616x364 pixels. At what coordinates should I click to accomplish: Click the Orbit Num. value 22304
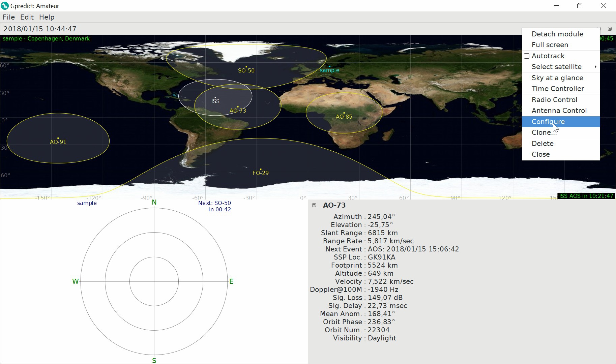[378, 330]
